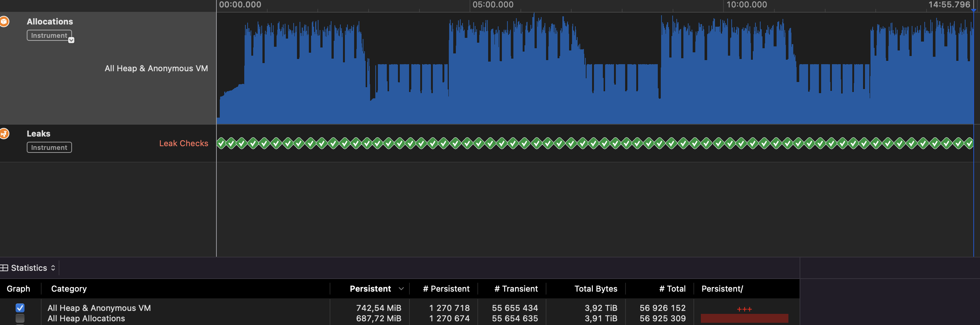This screenshot has width=980, height=325.
Task: Click the dark red Persistent/ bar
Action: tap(744, 319)
